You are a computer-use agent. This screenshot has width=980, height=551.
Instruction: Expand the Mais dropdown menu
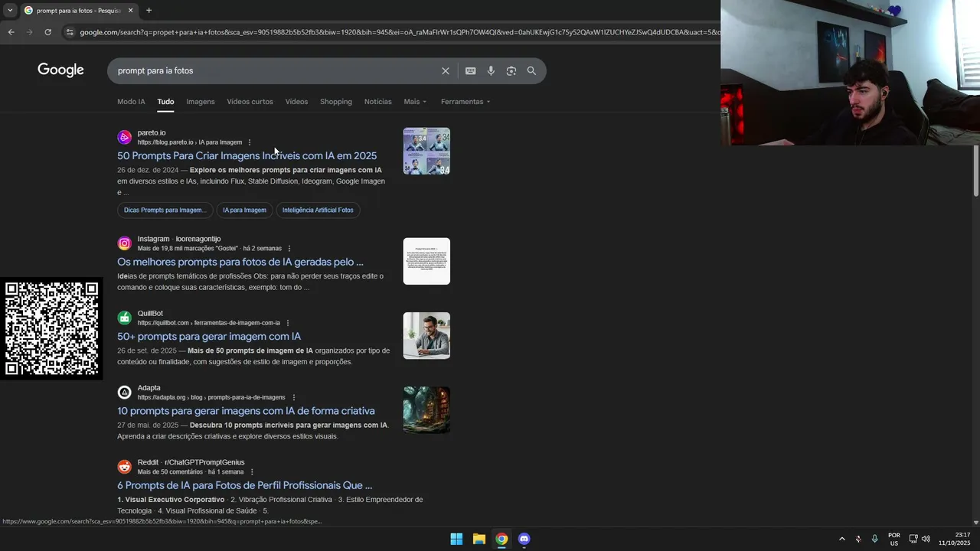click(415, 102)
